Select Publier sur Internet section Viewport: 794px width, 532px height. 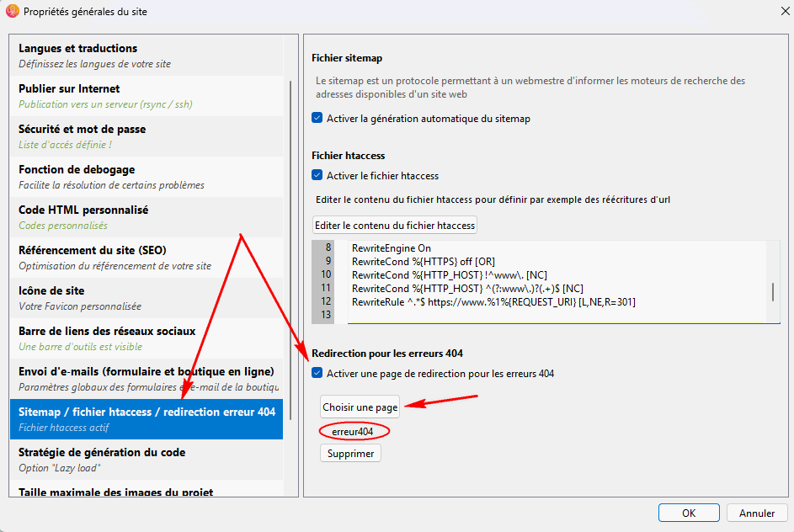coord(147,96)
